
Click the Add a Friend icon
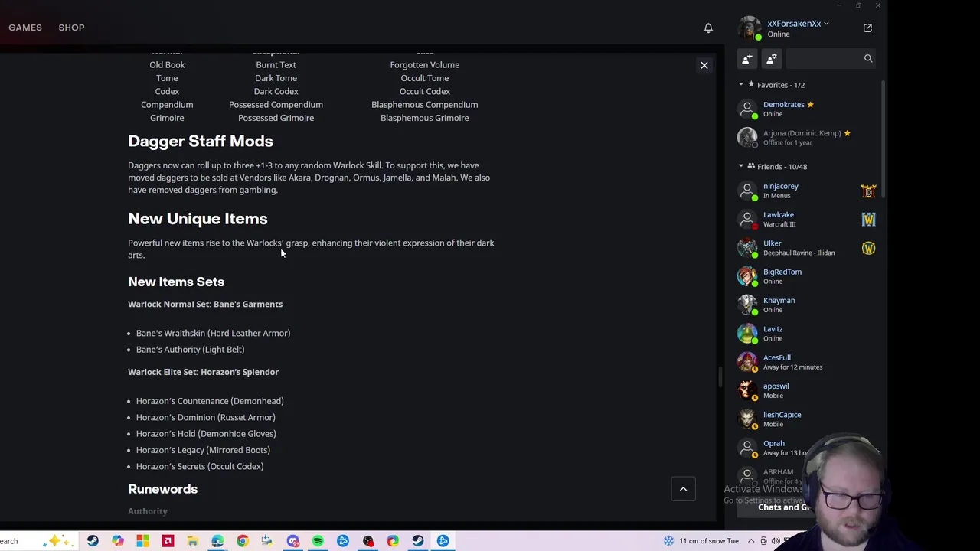(747, 59)
